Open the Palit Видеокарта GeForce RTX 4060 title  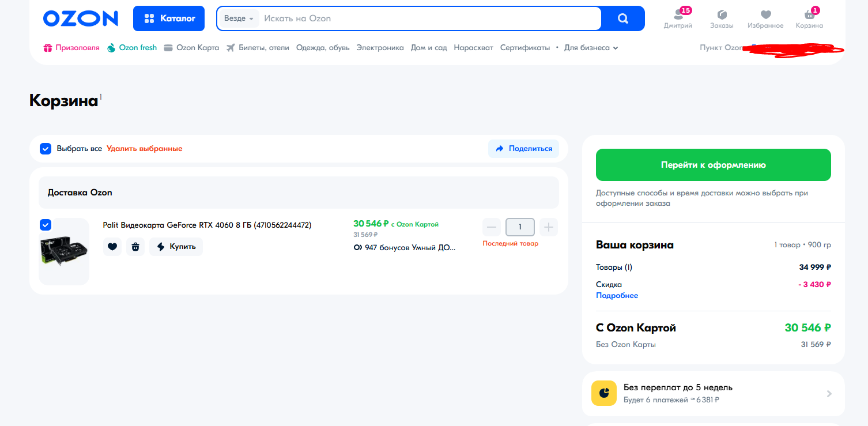pyautogui.click(x=207, y=225)
